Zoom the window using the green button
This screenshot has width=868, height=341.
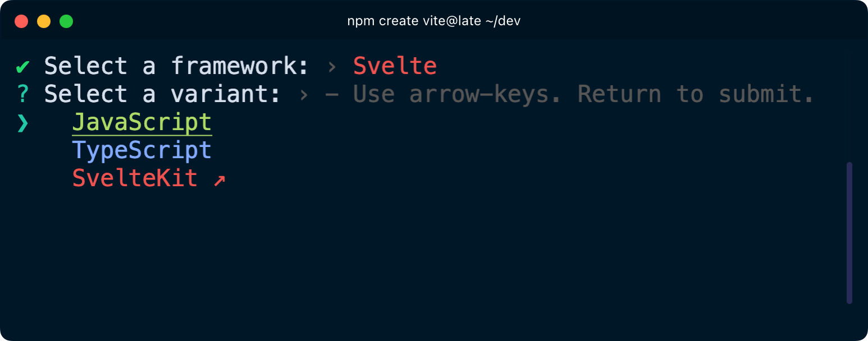[66, 21]
